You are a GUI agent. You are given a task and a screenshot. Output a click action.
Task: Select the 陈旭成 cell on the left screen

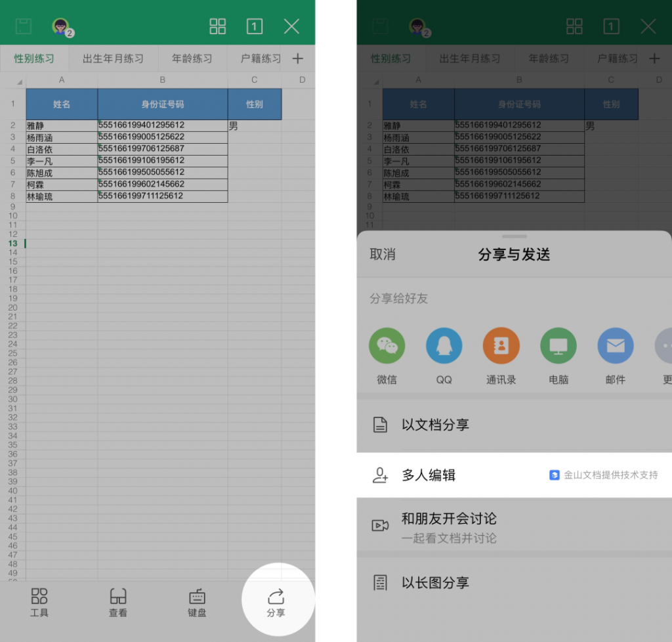[x=62, y=173]
